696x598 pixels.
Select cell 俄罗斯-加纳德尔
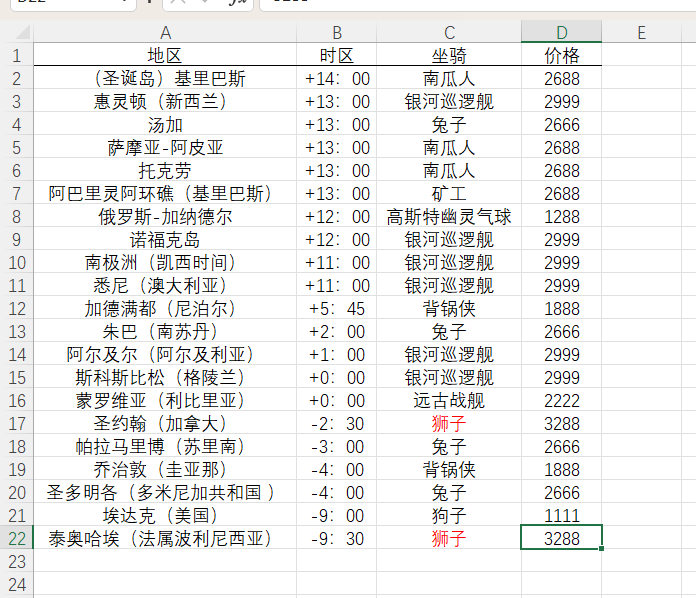165,217
